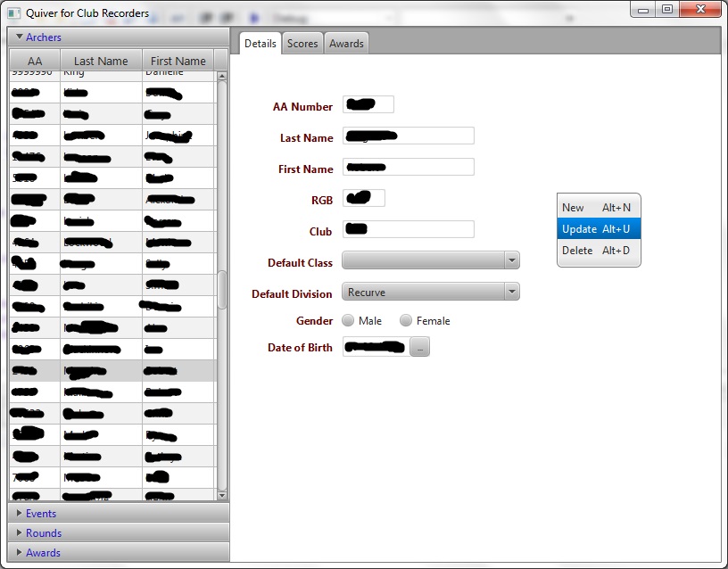This screenshot has width=728, height=569.
Task: Collapse the Archers panel
Action: 119,37
